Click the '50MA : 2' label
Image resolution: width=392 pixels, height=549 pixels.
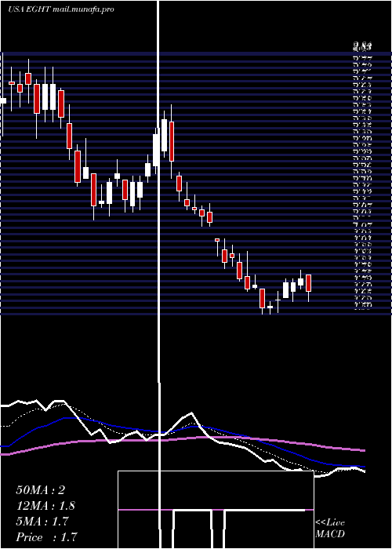click(40, 490)
